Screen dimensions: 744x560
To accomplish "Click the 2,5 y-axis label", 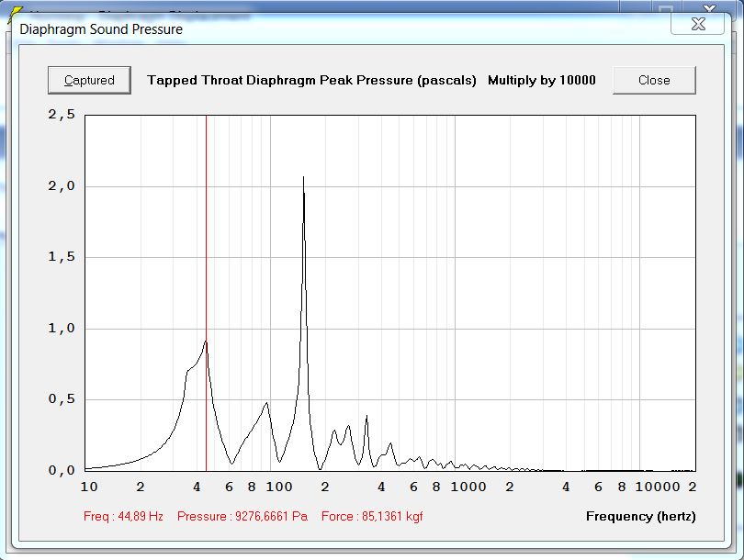I will [x=62, y=114].
